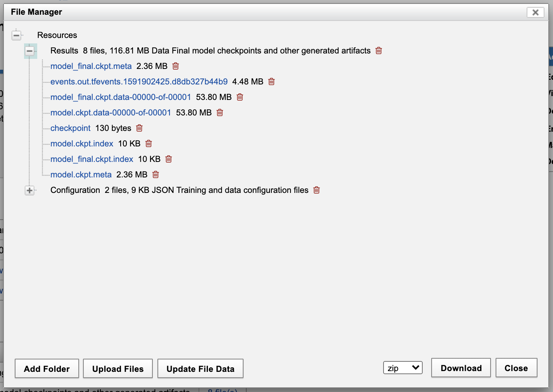Image resolution: width=553 pixels, height=392 pixels.
Task: Delete the model.ckpt.index file
Action: (149, 144)
